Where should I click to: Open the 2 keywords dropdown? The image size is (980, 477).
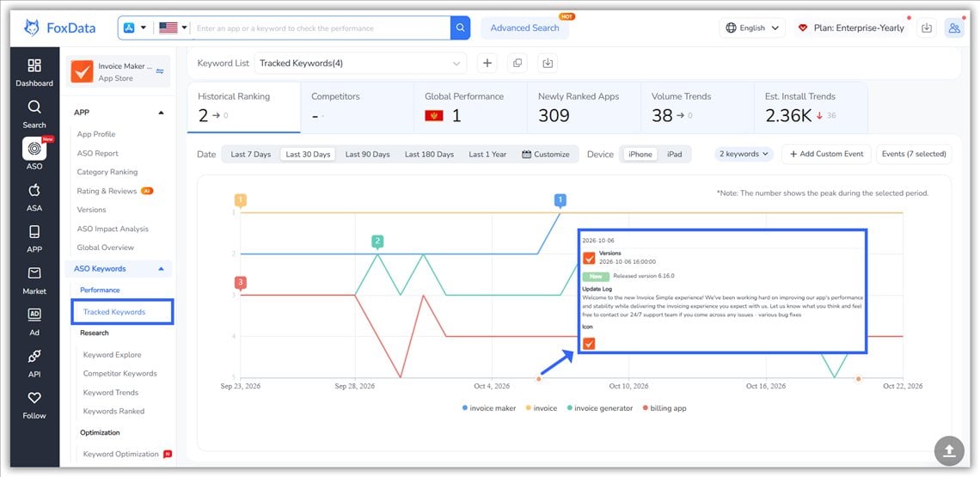point(744,154)
